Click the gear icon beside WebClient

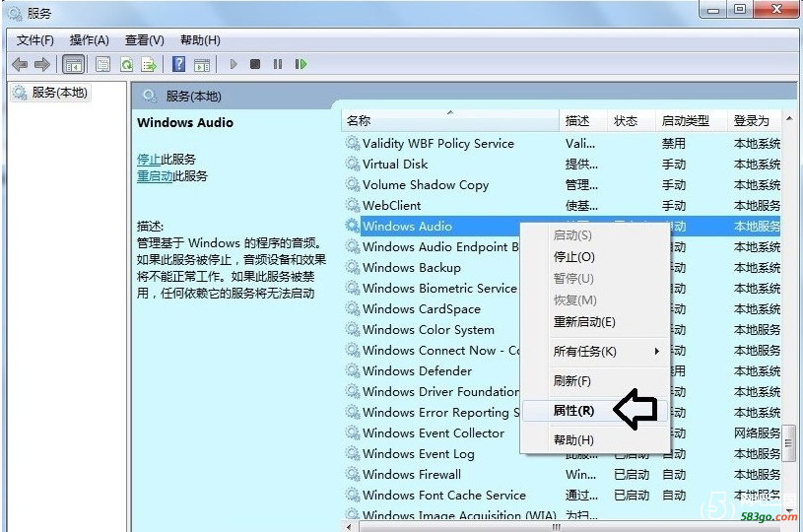353,205
